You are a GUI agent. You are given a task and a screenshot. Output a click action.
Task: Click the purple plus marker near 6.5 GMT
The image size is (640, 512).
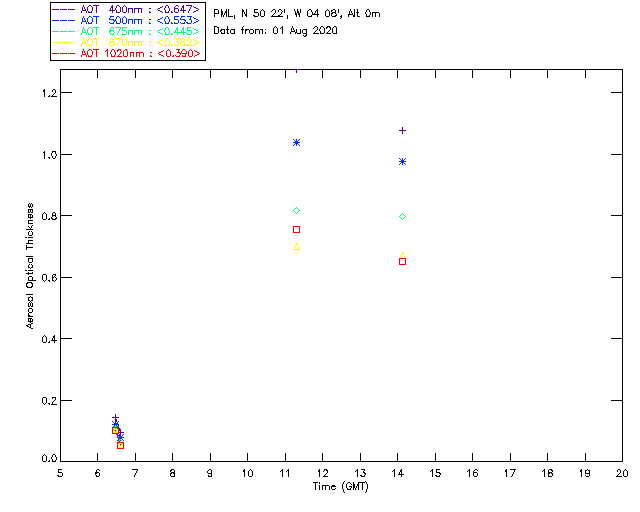(116, 418)
